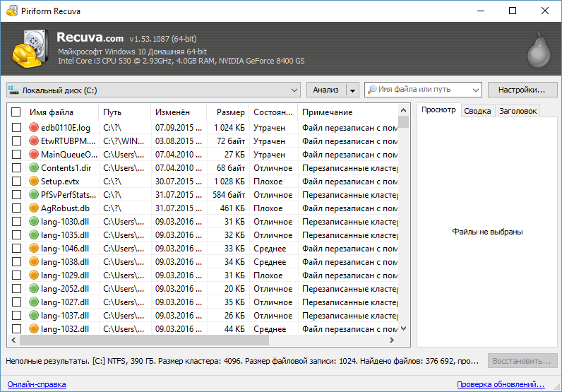
Task: Click the Piriform pear logo
Action: coord(539,49)
